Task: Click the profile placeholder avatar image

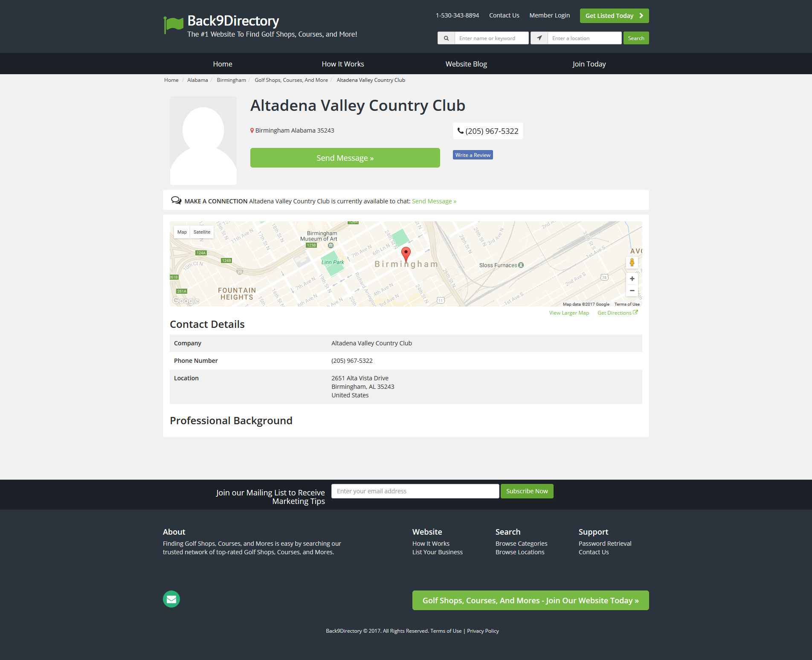Action: [203, 141]
